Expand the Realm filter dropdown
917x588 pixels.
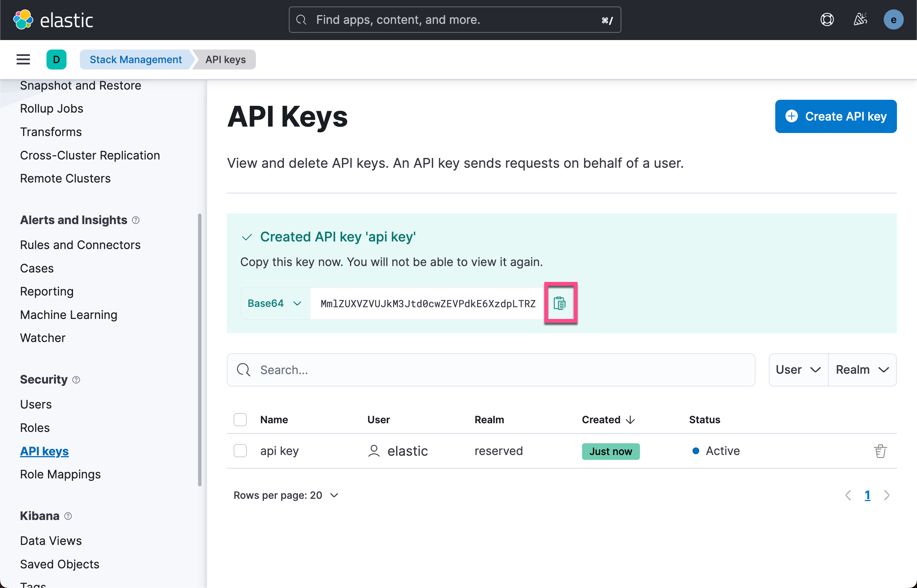tap(861, 370)
